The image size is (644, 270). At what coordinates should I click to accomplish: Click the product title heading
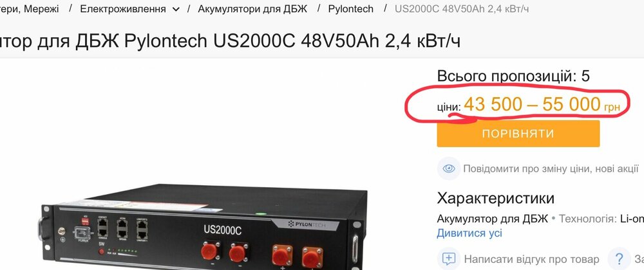[x=230, y=41]
